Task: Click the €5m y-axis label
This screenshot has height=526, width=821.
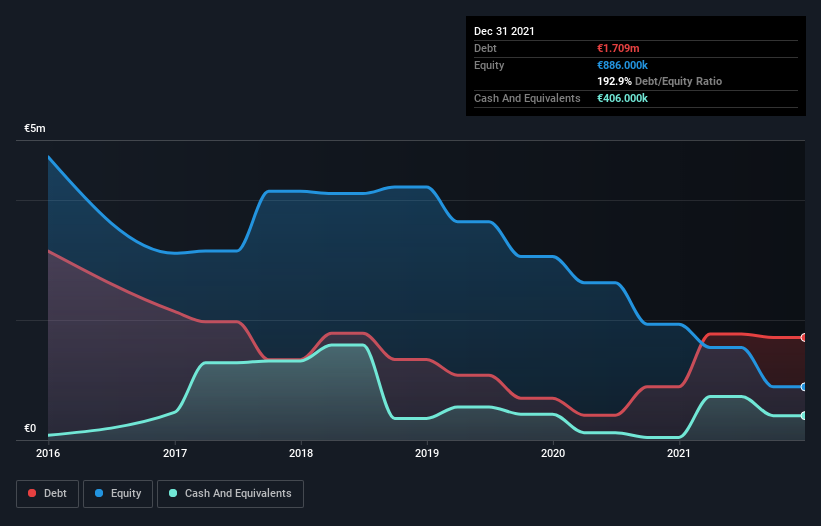Action: click(x=35, y=128)
